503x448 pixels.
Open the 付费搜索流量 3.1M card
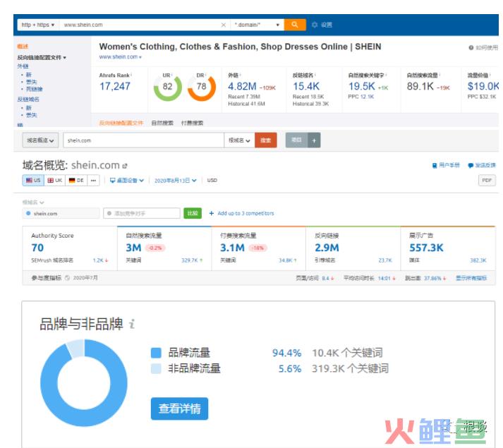pos(259,248)
